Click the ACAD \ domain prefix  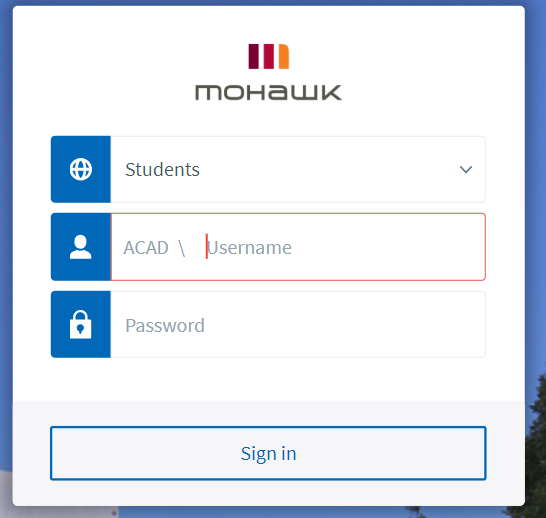(x=154, y=248)
